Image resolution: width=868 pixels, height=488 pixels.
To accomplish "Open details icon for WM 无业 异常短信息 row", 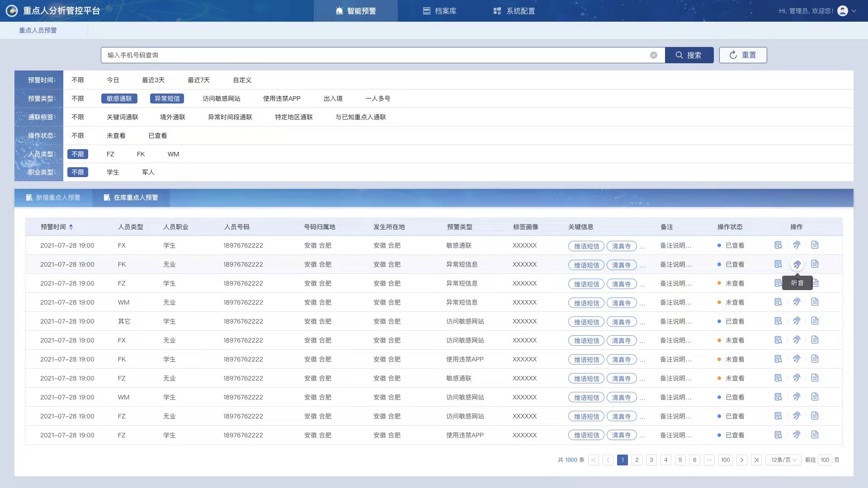I will point(778,302).
